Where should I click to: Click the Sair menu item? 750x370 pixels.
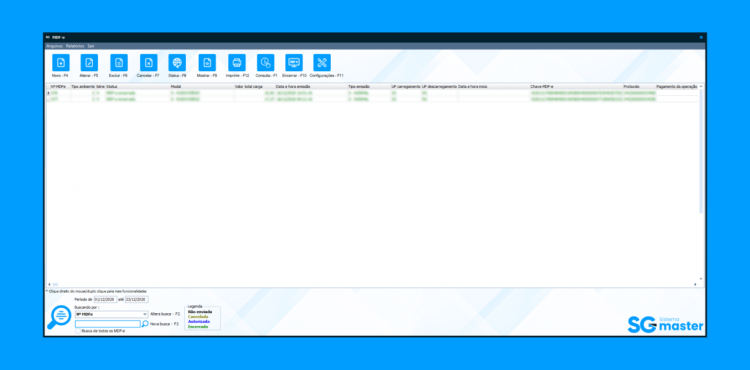point(91,46)
